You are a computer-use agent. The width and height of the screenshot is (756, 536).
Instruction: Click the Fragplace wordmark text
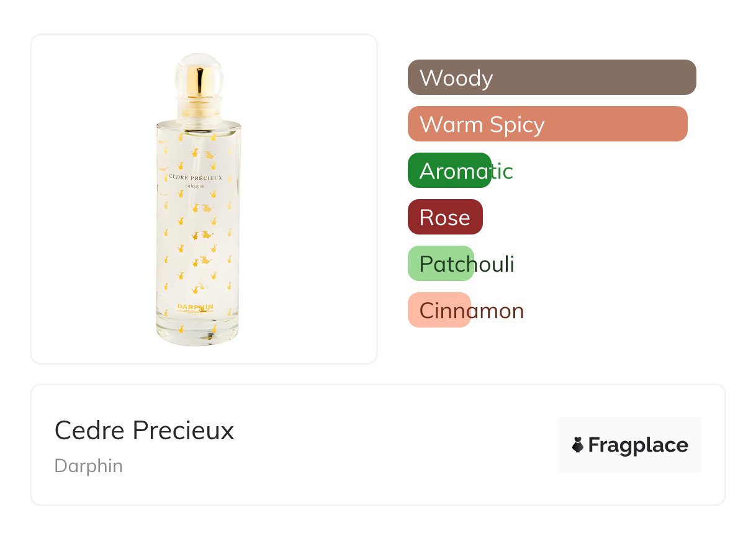point(637,445)
